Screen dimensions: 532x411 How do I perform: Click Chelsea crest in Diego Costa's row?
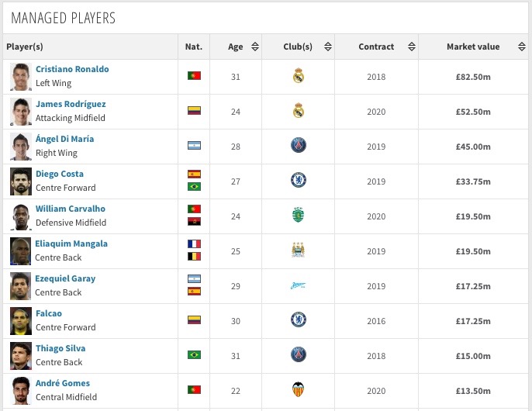(299, 181)
